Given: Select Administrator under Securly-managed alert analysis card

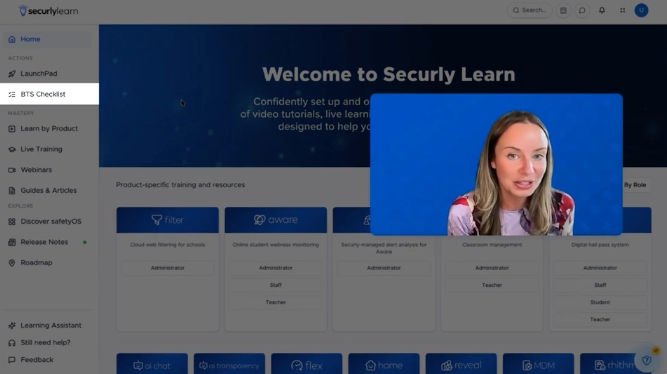Looking at the screenshot, I should pos(384,268).
